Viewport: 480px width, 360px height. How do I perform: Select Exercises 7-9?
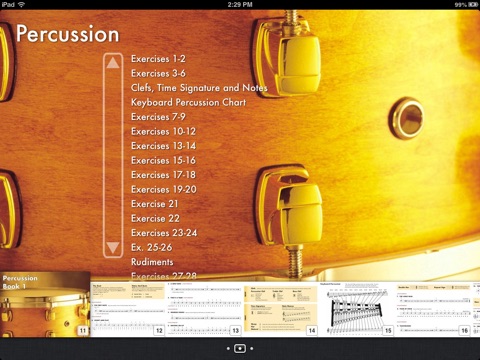click(x=158, y=117)
